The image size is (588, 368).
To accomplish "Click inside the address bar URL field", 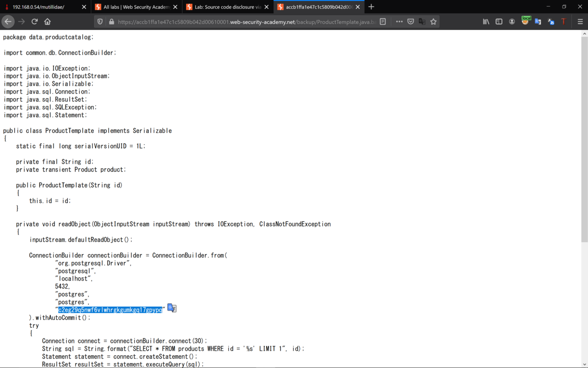I will [x=245, y=22].
